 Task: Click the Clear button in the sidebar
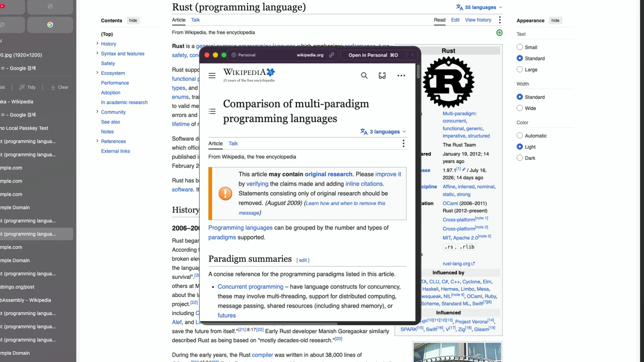(x=59, y=87)
